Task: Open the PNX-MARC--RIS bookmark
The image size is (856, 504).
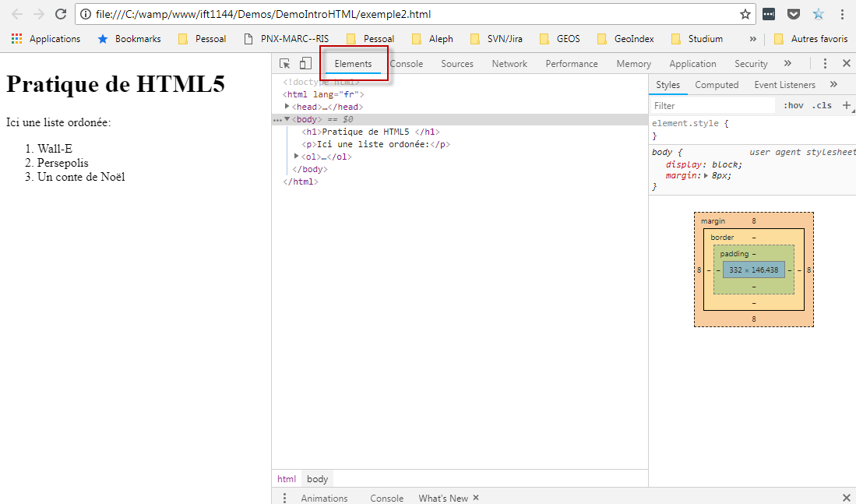Action: tap(287, 39)
